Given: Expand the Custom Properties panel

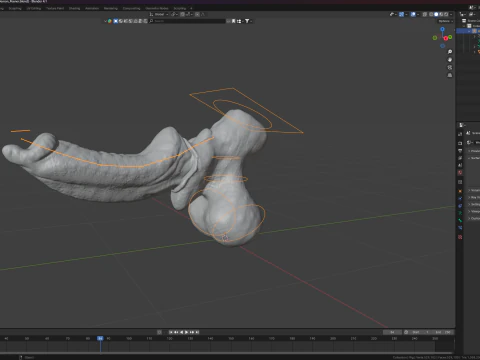Looking at the screenshot, I should tap(474, 218).
